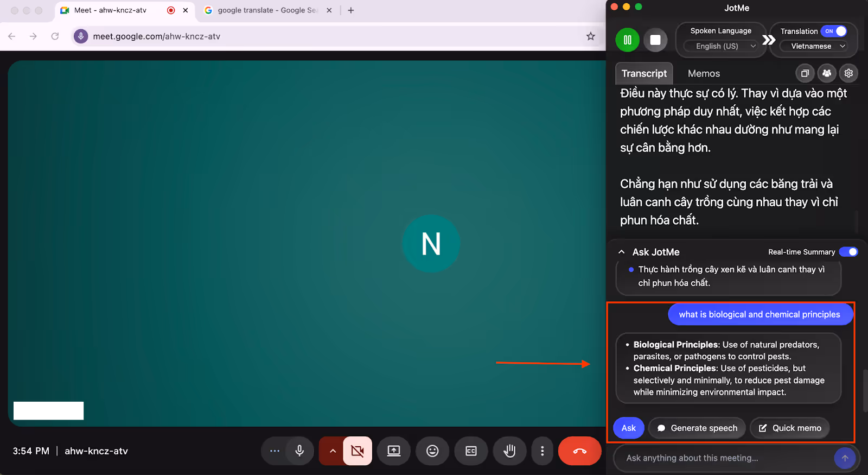This screenshot has height=475, width=868.
Task: Click the user question bubble about biological principles
Action: 759,314
